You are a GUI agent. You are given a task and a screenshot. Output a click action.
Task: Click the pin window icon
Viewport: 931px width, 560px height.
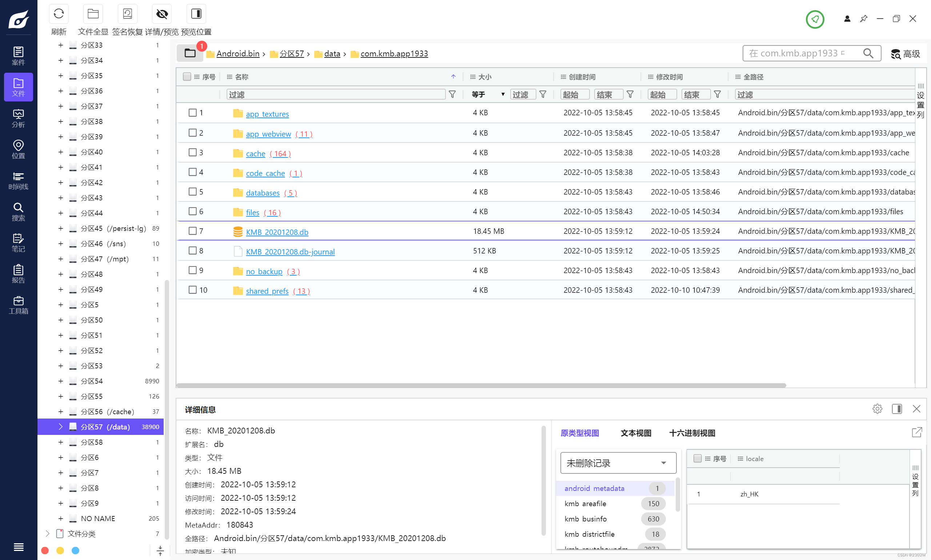click(863, 19)
